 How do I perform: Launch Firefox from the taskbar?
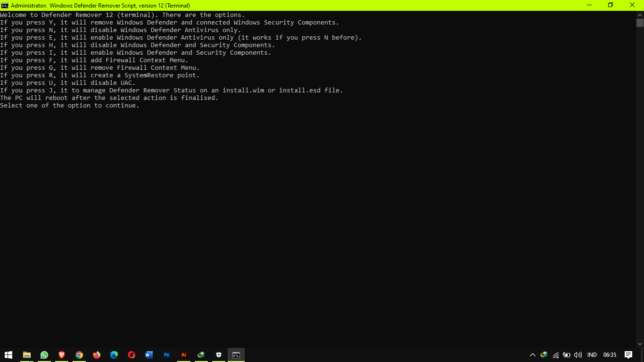point(97,355)
